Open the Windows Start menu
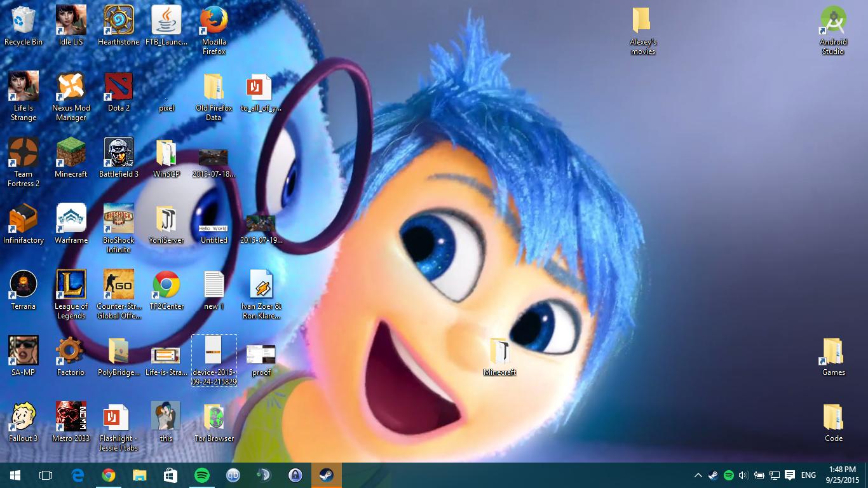The height and width of the screenshot is (488, 868). tap(15, 475)
